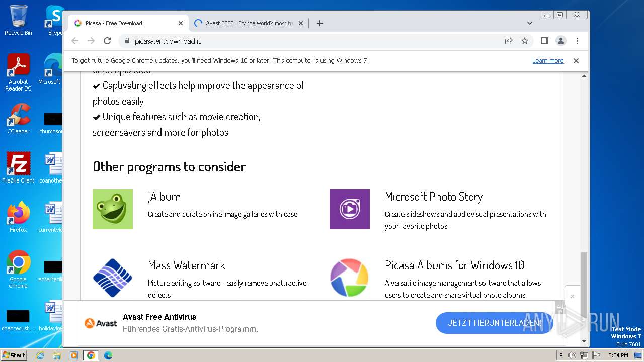This screenshot has width=644, height=362.
Task: Click the site lock icon in address bar
Action: [127, 41]
